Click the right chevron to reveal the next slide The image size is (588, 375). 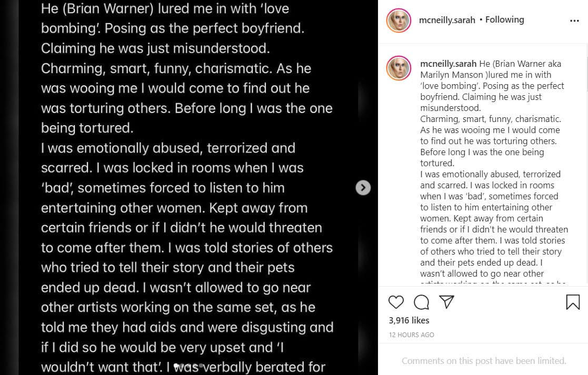(x=363, y=187)
